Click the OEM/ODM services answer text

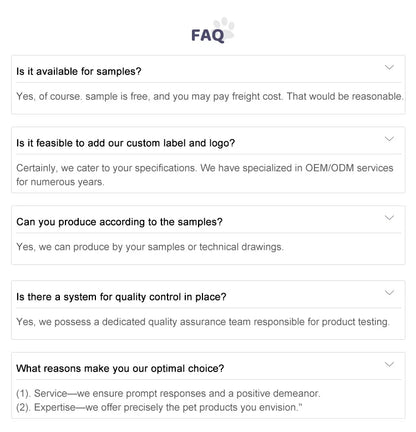tap(205, 168)
